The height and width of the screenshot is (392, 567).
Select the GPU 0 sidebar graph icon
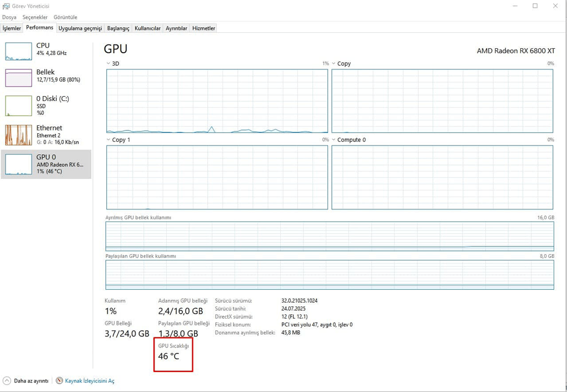pos(18,164)
